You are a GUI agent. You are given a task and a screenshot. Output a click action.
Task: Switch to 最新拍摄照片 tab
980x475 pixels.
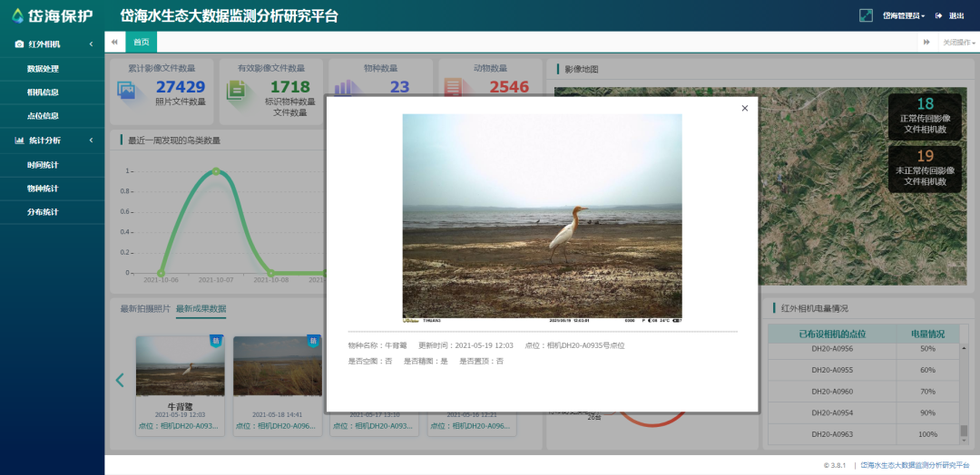[x=145, y=309]
